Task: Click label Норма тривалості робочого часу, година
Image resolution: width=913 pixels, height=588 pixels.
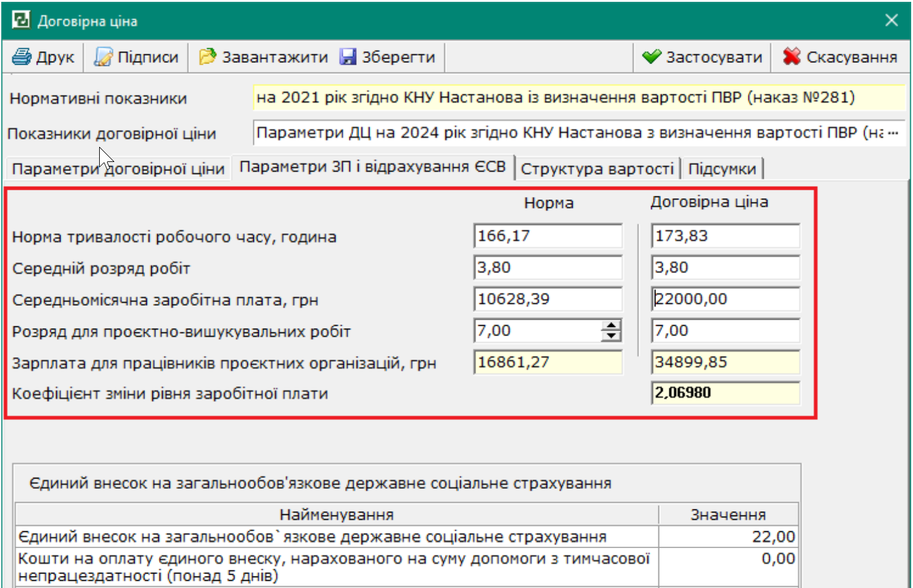Action: (x=174, y=237)
